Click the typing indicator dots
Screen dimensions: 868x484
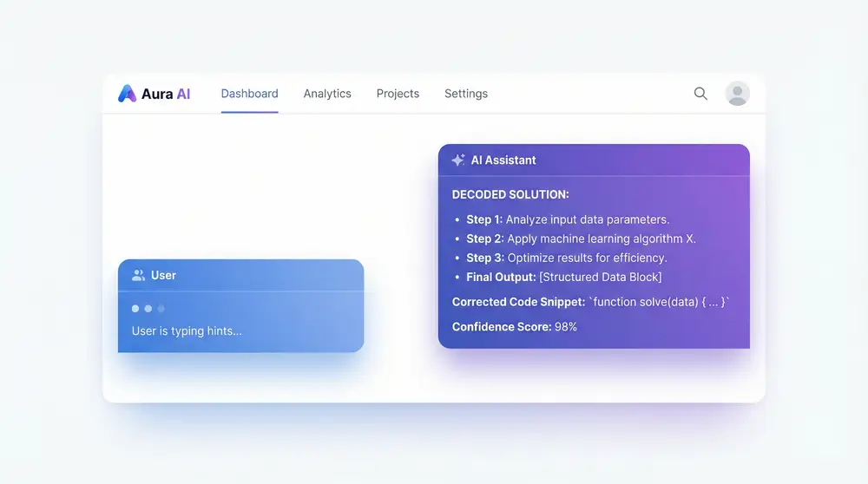pos(148,309)
